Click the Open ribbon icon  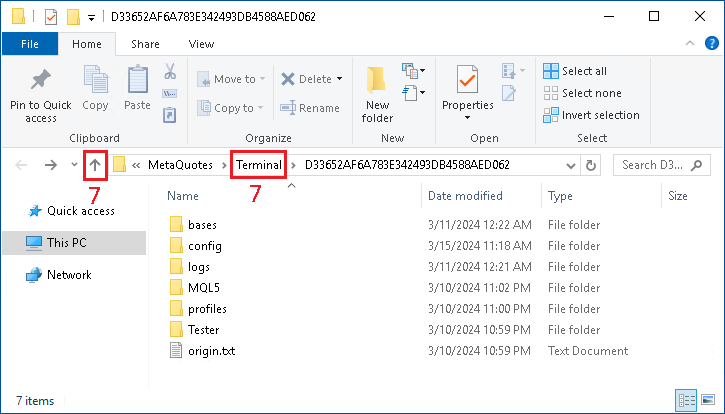click(x=509, y=71)
